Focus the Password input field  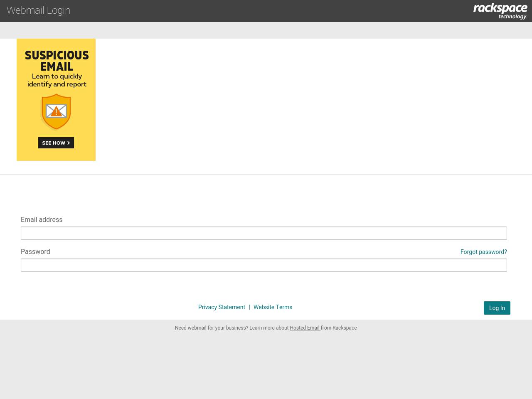coord(264,265)
